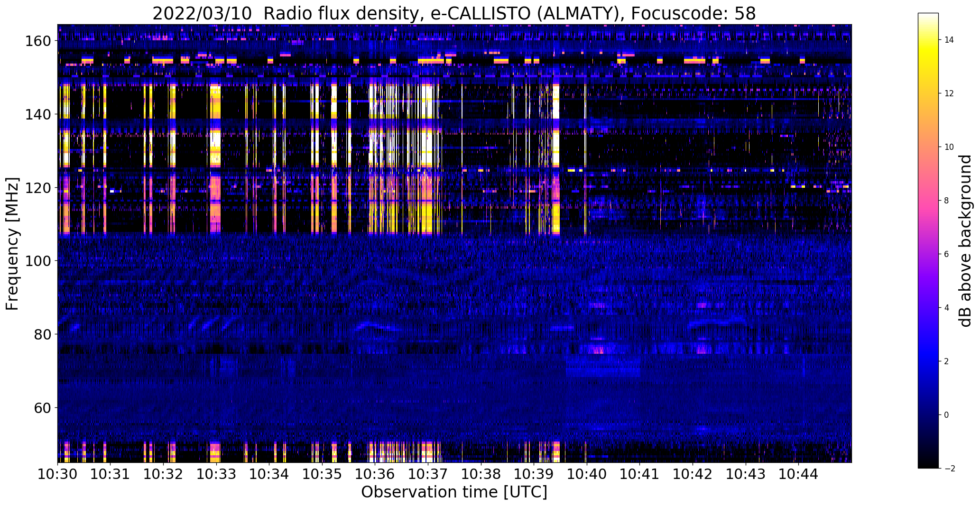Image resolution: width=980 pixels, height=506 pixels.
Task: Click the 160 frequency tick label
Action: point(37,41)
